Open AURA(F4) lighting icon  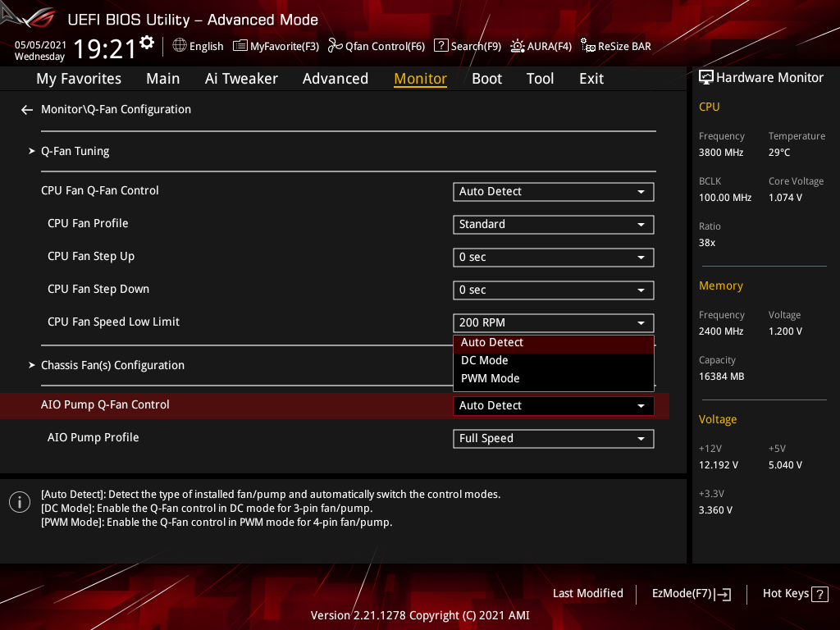coord(517,46)
